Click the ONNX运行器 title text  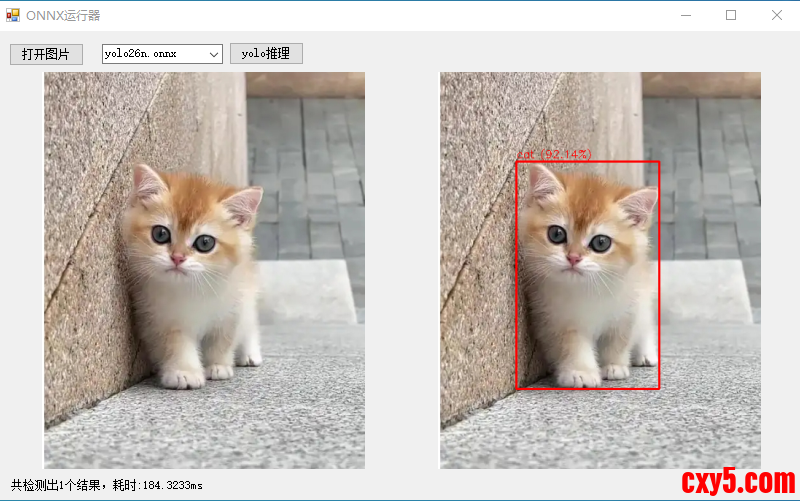(x=63, y=15)
